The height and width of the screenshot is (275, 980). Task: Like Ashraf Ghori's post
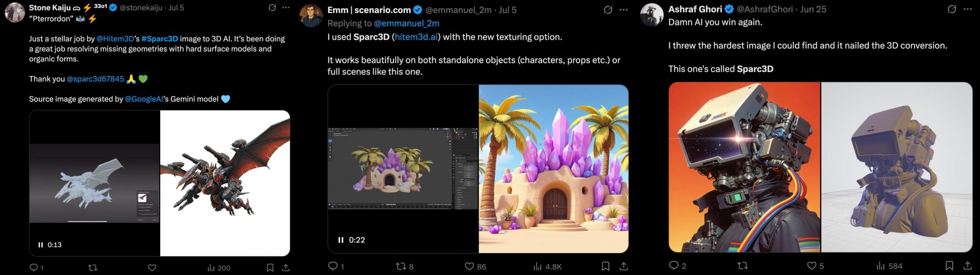point(812,266)
